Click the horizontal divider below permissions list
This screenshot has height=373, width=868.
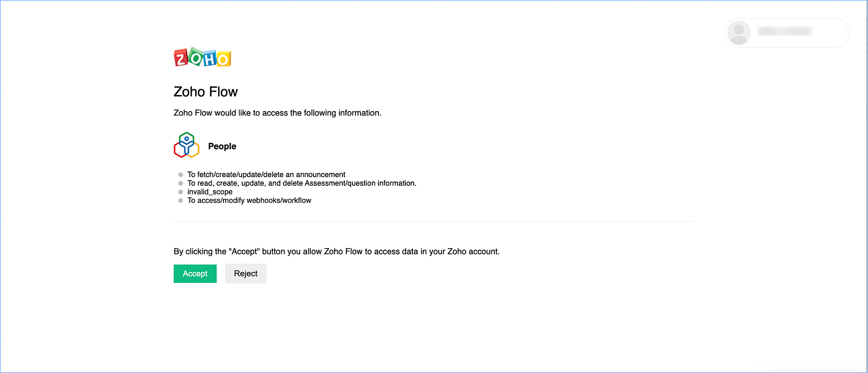click(433, 221)
